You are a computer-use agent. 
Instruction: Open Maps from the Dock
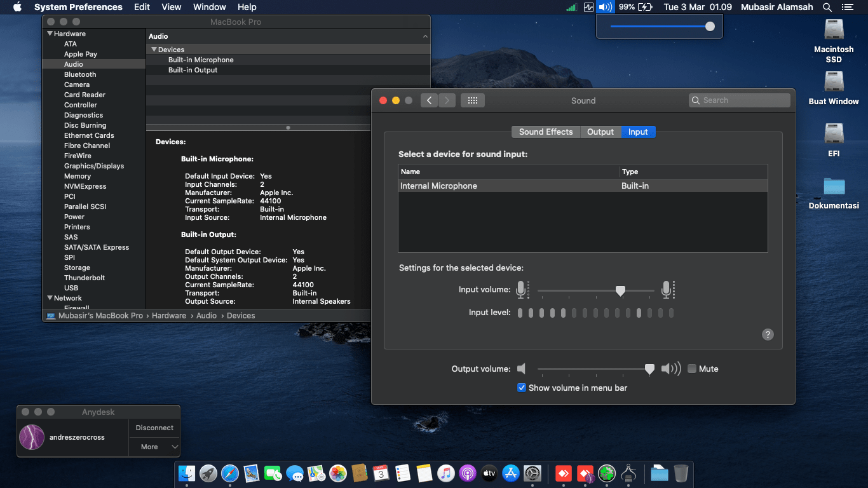pyautogui.click(x=316, y=473)
